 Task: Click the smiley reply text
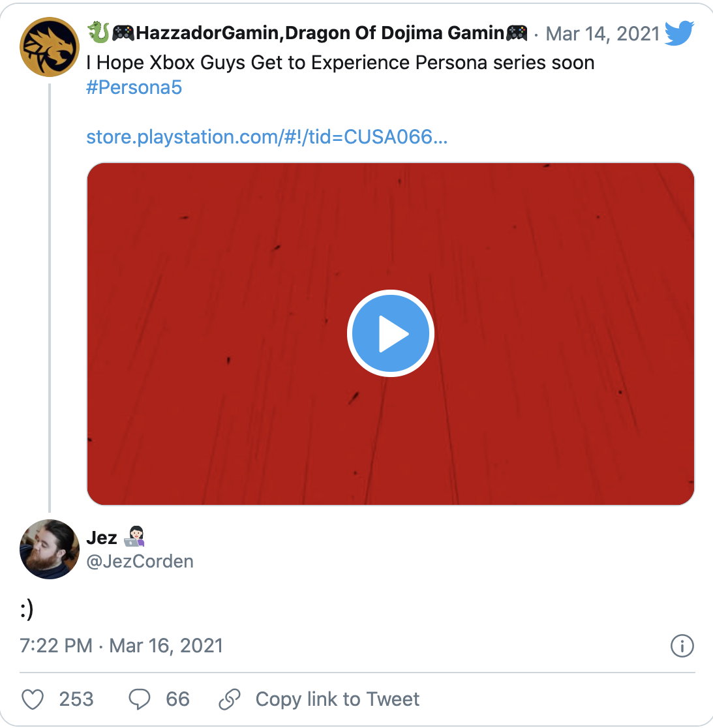(27, 609)
